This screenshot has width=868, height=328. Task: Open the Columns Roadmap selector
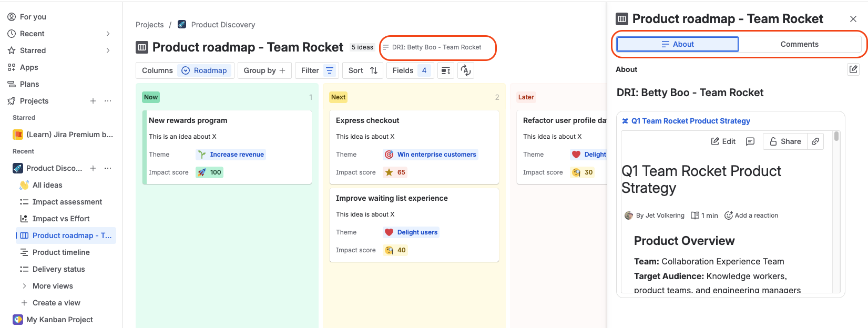(x=185, y=70)
